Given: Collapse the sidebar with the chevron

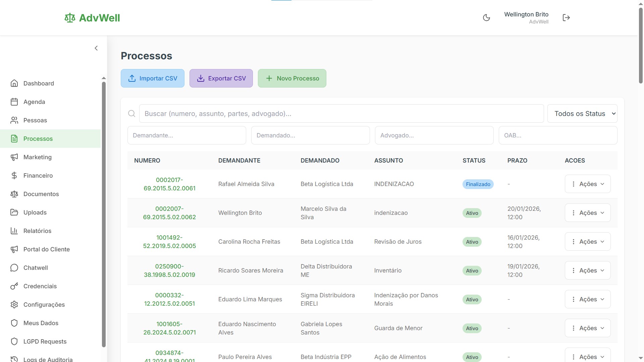Looking at the screenshot, I should pos(96,48).
